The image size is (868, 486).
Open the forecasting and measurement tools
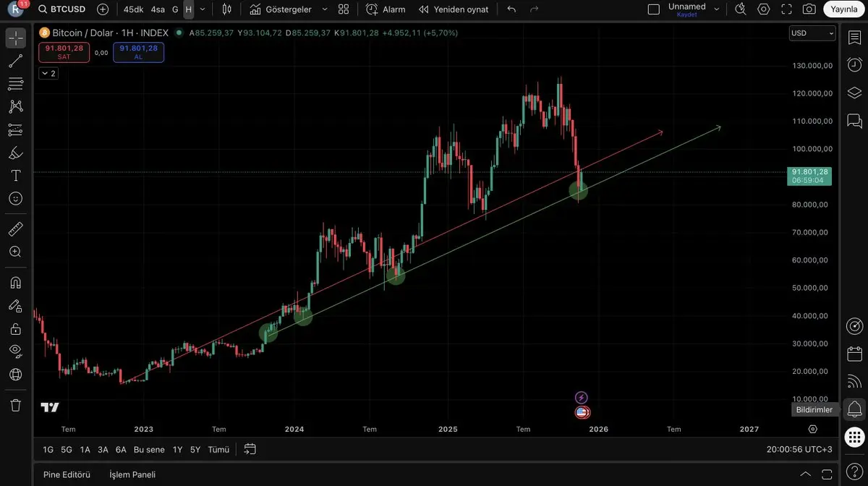click(x=15, y=130)
